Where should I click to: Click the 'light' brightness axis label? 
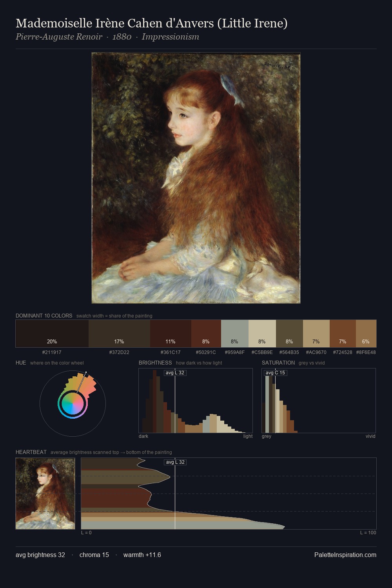point(248,436)
